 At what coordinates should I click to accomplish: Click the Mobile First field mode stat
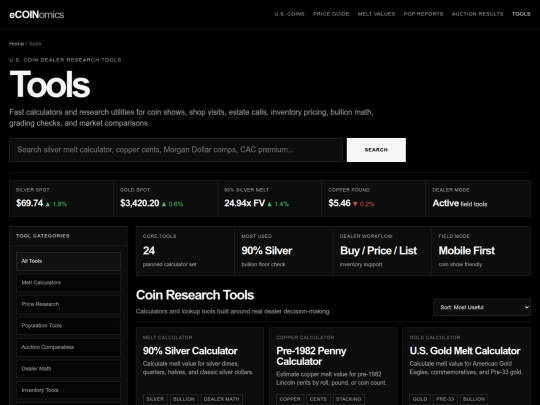tap(467, 251)
